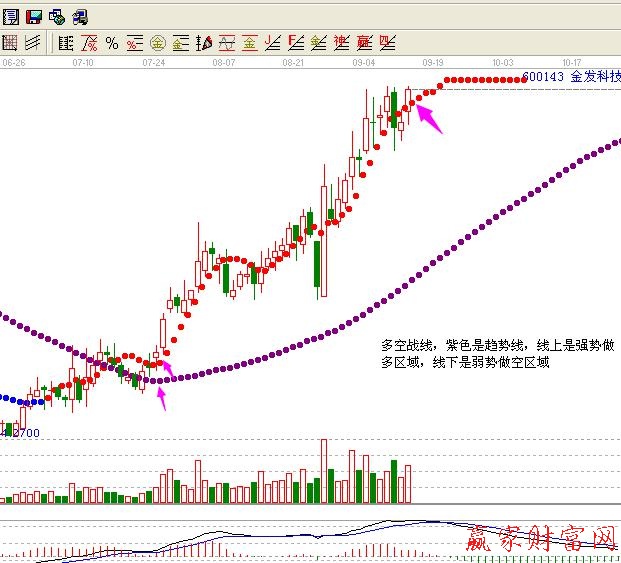Click the grid chart layout icon
This screenshot has height=563, width=621.
[10, 42]
